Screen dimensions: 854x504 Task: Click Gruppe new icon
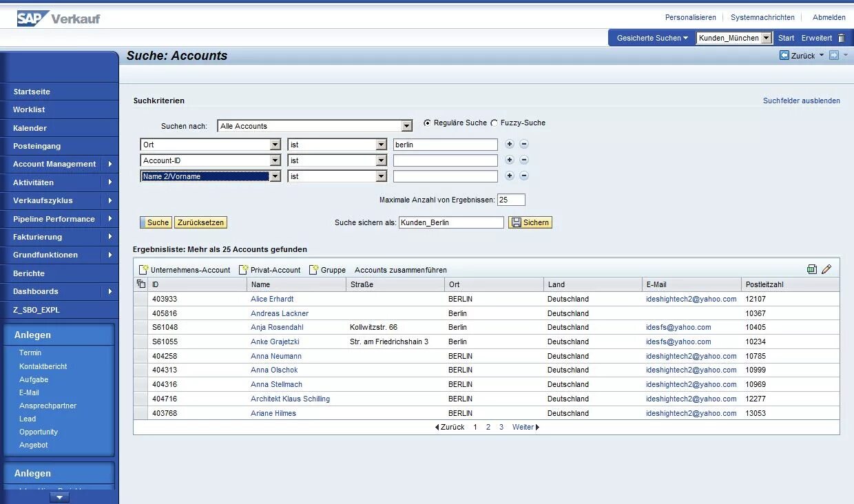click(313, 270)
